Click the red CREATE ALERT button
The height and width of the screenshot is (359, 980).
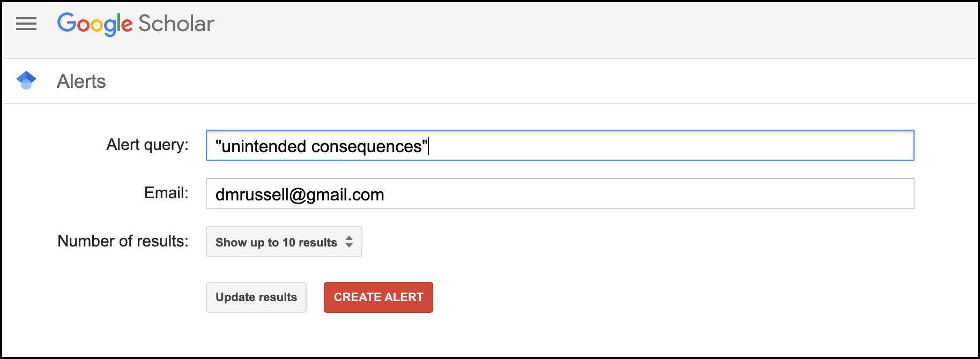click(x=378, y=297)
